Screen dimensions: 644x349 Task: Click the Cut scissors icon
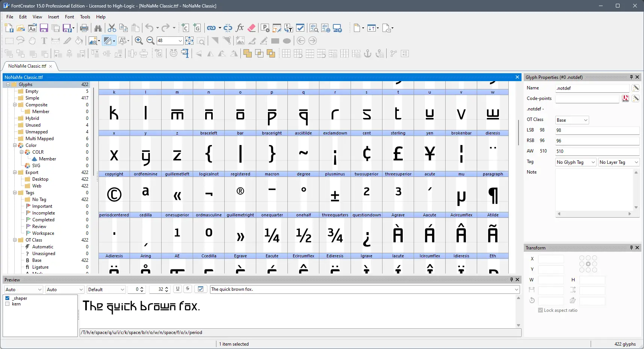coord(112,28)
